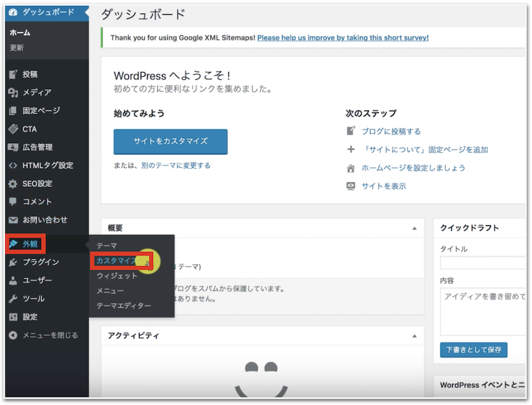Click the pushpin icon beside 投稿

coord(13,74)
